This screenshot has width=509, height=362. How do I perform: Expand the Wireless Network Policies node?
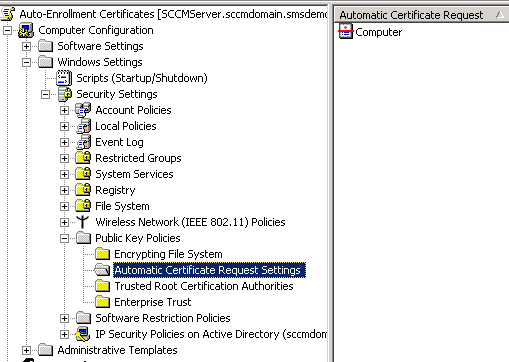pyautogui.click(x=64, y=223)
